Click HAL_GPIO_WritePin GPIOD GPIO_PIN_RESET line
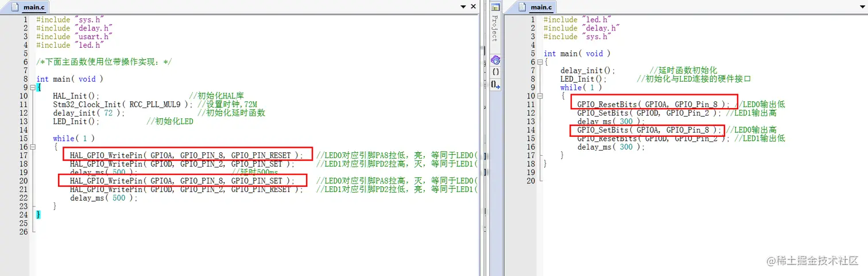Viewport: 868px width, 276px height. pos(187,189)
